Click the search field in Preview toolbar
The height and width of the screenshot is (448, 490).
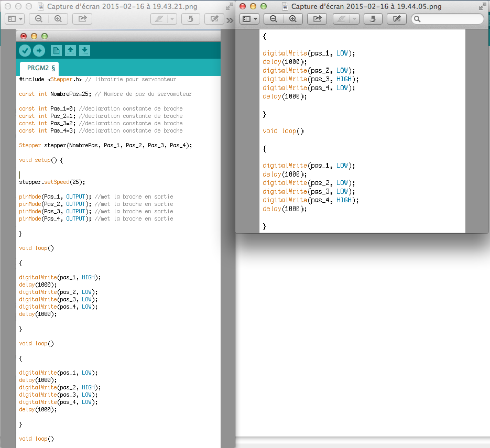click(448, 19)
